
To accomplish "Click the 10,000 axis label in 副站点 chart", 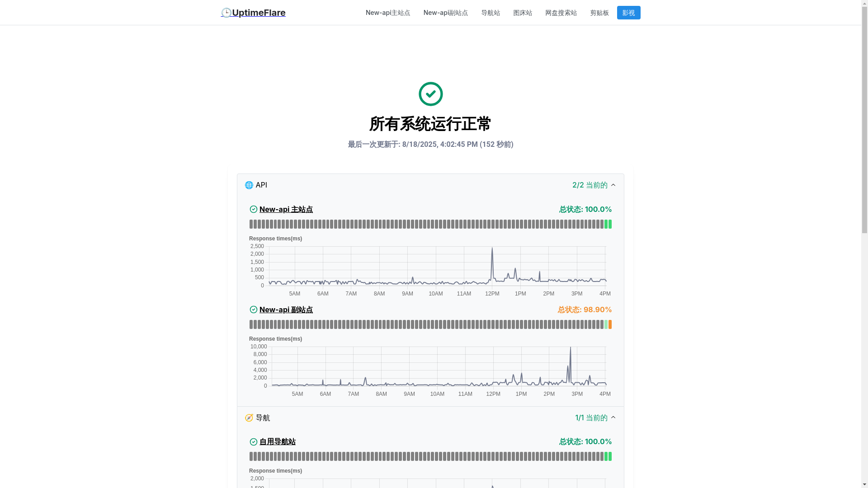I will point(259,347).
